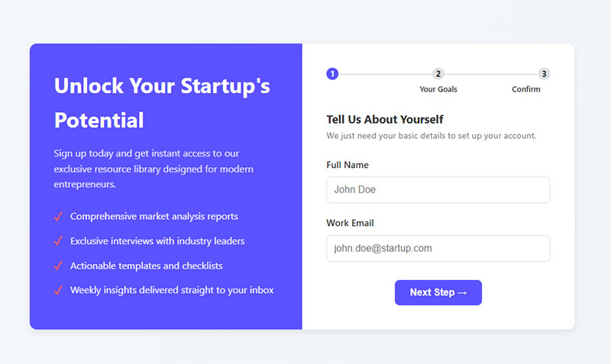Select the step 3 circle
The image size is (611, 364).
(544, 74)
